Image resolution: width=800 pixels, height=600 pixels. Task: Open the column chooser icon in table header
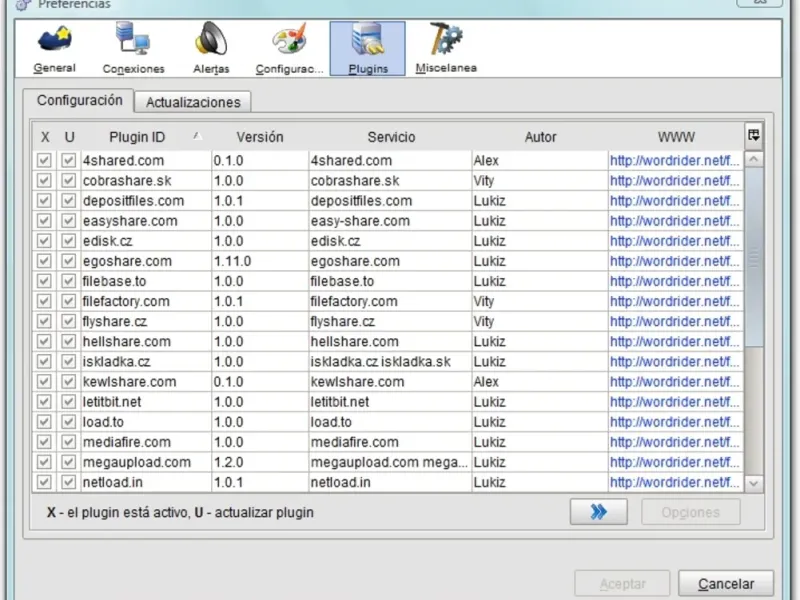coord(753,135)
